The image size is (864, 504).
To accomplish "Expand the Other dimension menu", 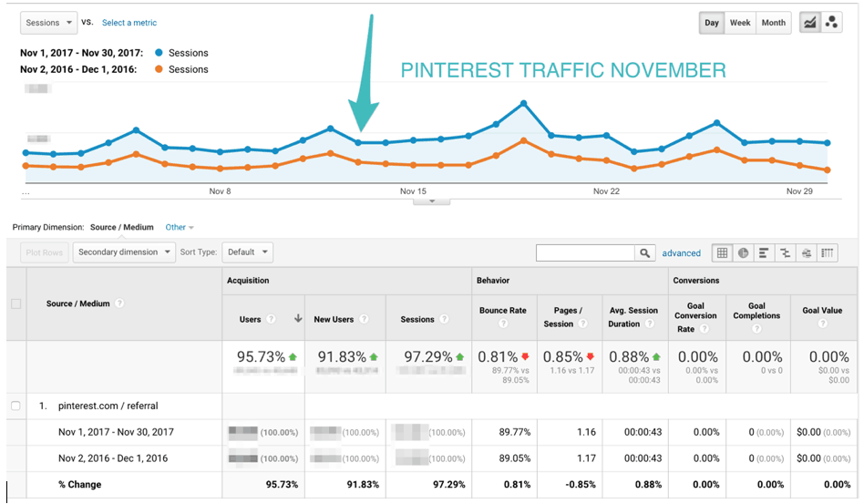I will tap(180, 227).
